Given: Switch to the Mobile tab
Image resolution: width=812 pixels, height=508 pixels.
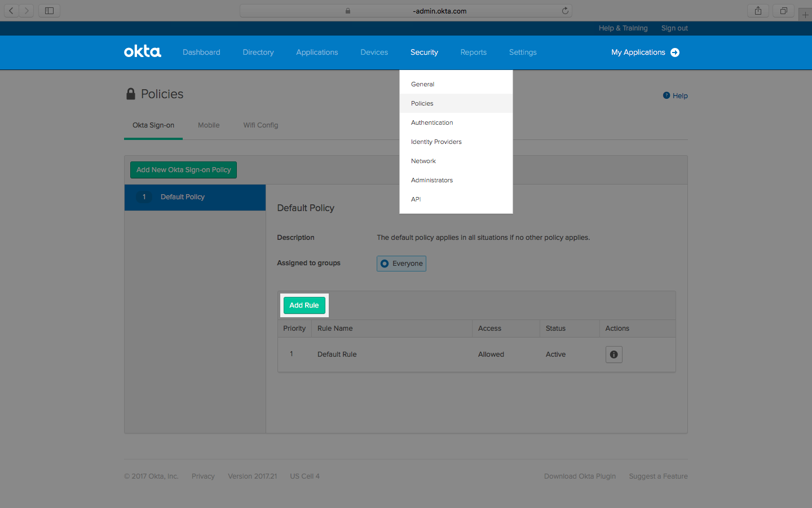Looking at the screenshot, I should 209,125.
